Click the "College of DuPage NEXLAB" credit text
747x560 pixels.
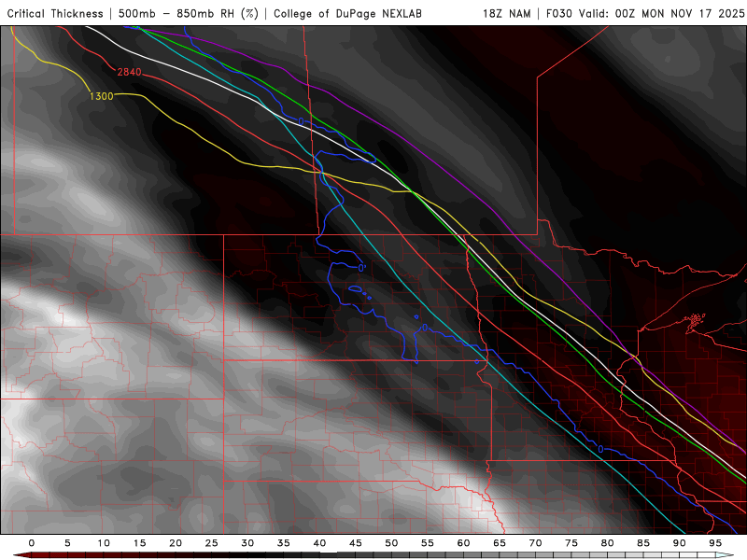coord(347,13)
